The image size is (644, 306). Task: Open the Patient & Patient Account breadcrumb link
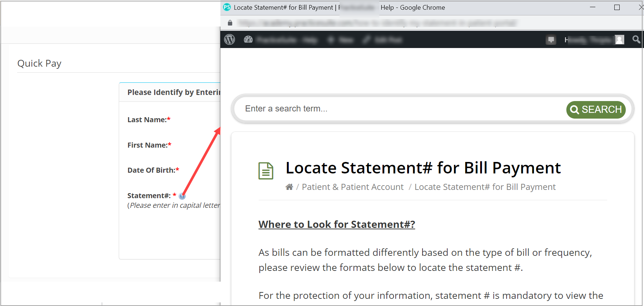[352, 187]
